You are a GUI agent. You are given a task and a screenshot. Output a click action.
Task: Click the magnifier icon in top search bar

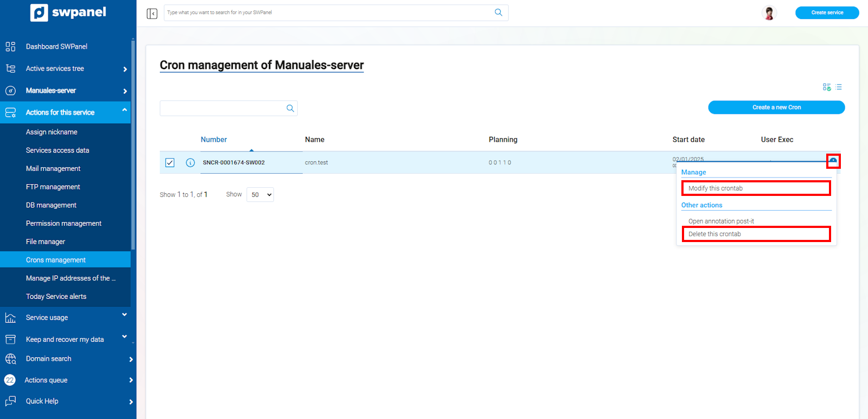498,12
